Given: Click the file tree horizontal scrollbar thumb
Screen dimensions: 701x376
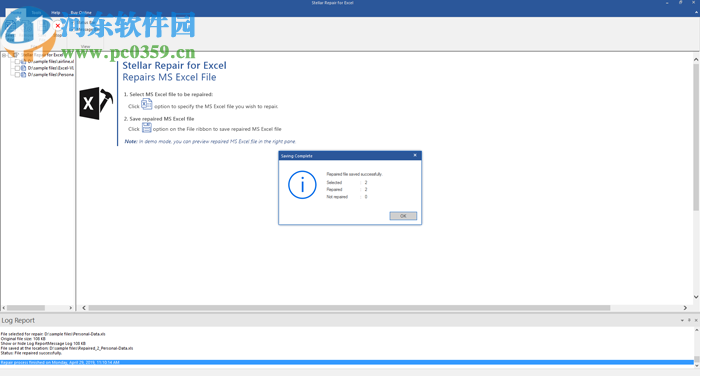Looking at the screenshot, I should tap(26, 308).
